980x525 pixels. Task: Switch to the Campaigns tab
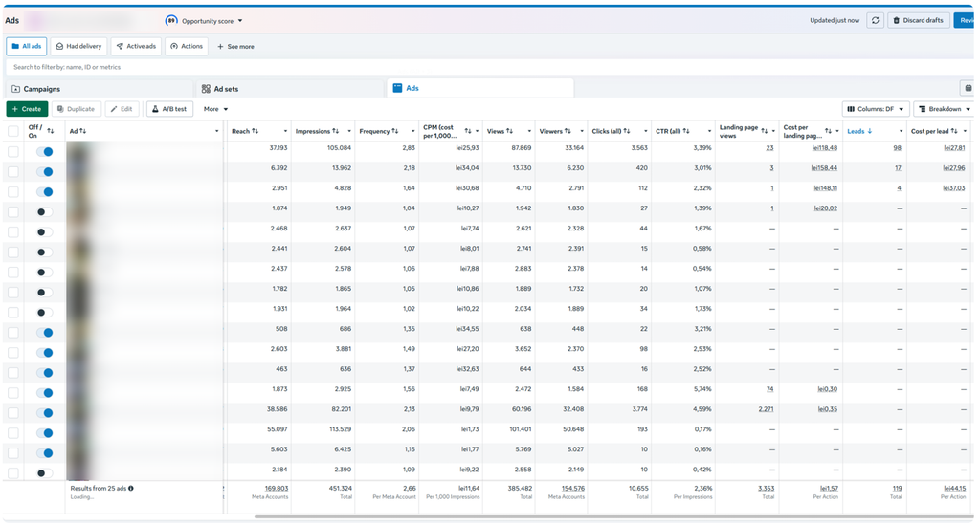tap(99, 89)
